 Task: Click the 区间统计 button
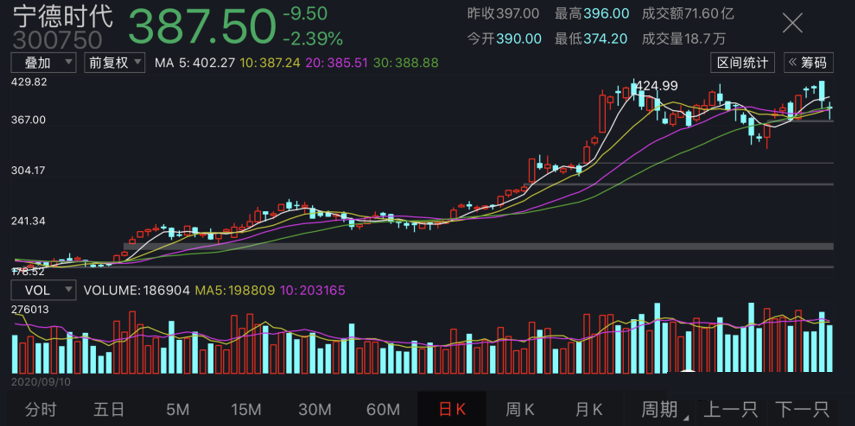click(743, 63)
